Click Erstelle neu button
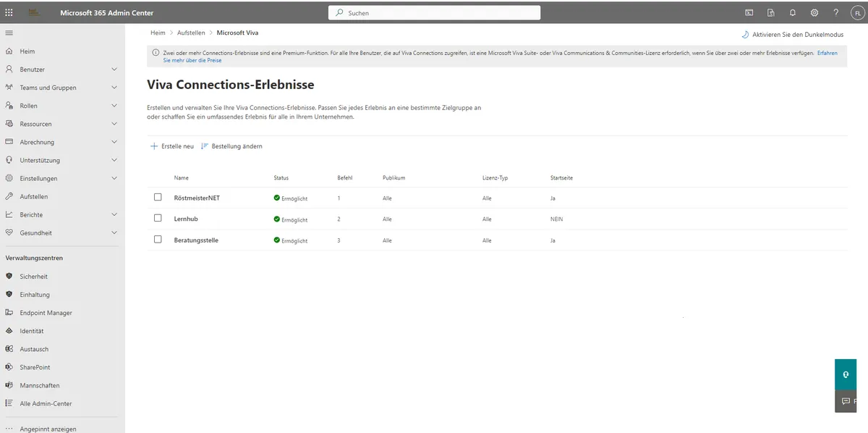Image resolution: width=868 pixels, height=433 pixels. coord(172,146)
